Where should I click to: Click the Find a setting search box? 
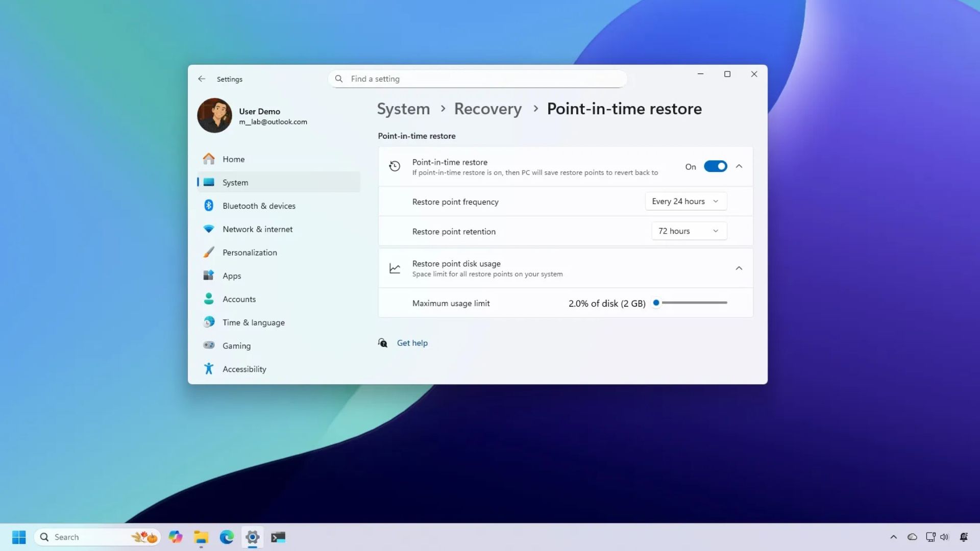pos(477,79)
